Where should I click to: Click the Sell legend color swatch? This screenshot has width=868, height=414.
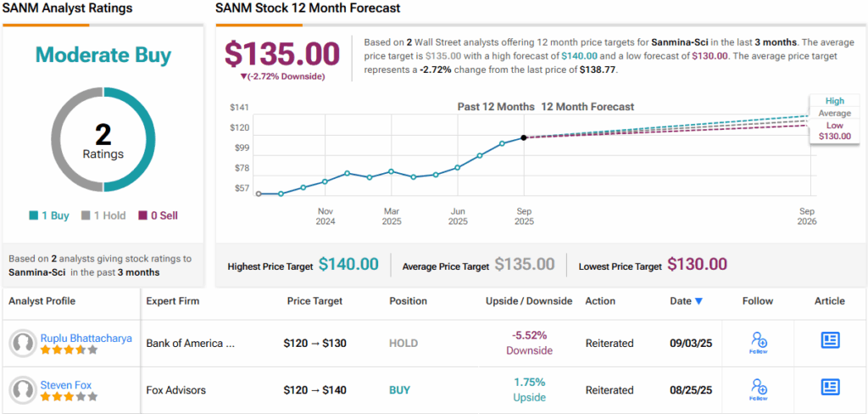pyautogui.click(x=143, y=215)
